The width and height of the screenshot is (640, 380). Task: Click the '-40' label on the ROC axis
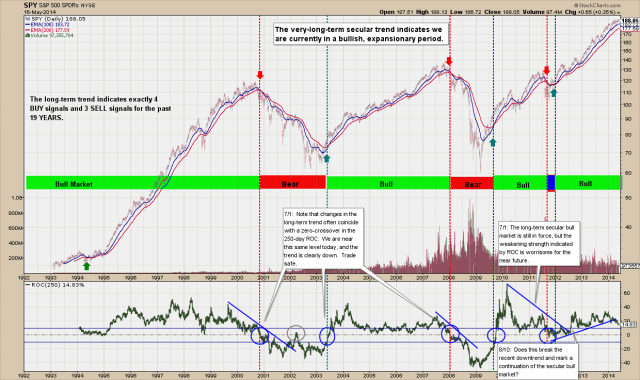[x=627, y=362]
